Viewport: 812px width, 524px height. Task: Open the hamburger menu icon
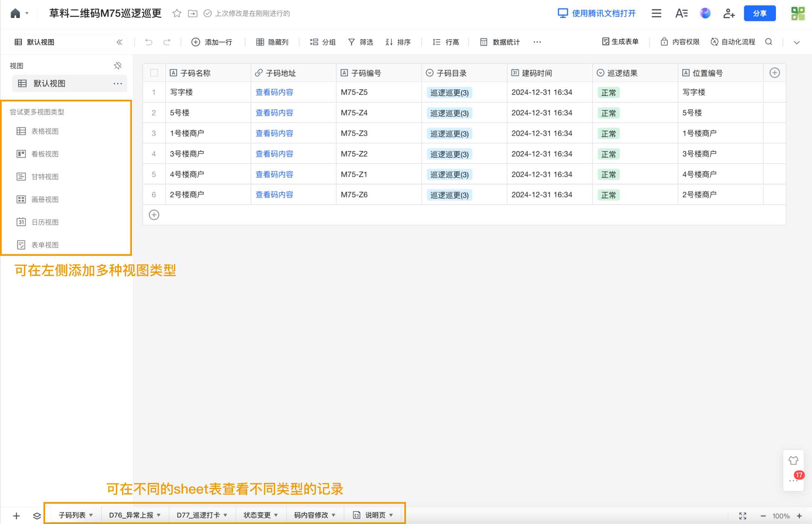click(x=656, y=14)
